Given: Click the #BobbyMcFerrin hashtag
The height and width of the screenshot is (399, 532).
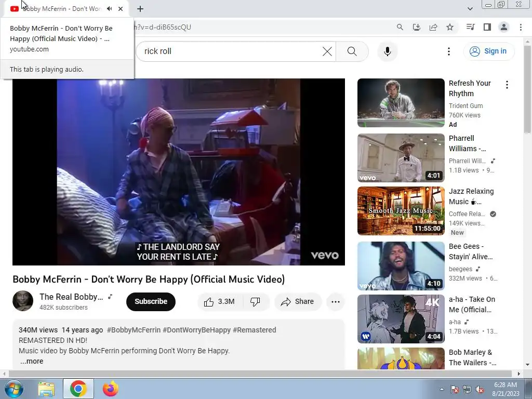Looking at the screenshot, I should (134, 330).
